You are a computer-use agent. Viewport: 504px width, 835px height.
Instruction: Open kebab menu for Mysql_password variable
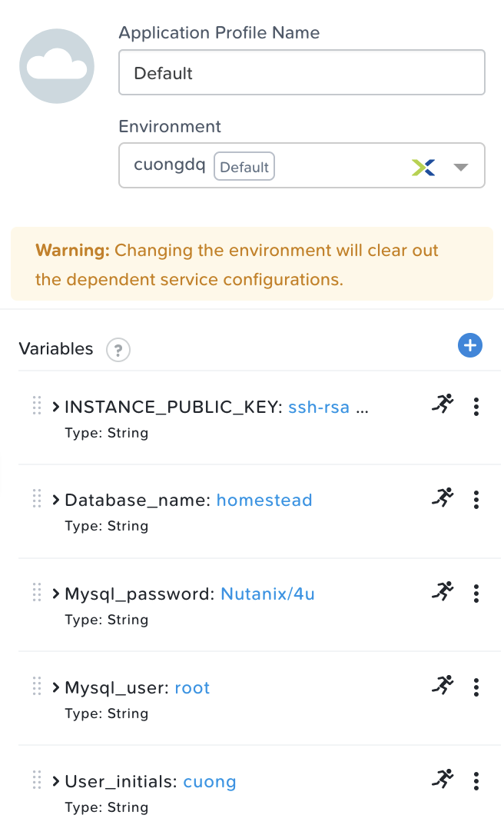click(x=476, y=594)
